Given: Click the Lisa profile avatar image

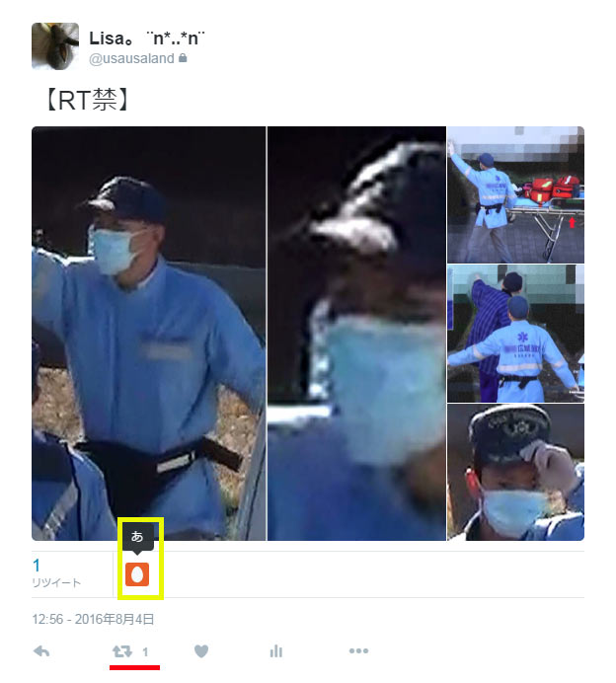Looking at the screenshot, I should tap(55, 46).
